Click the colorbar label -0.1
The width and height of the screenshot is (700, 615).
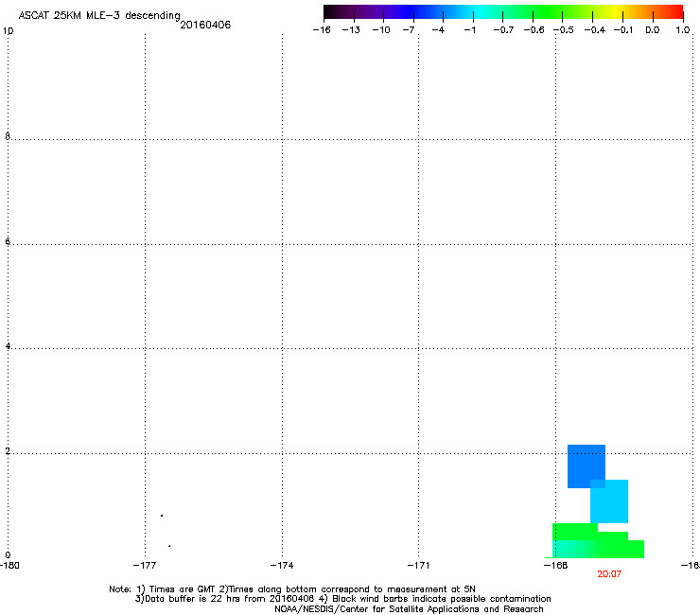tap(623, 30)
